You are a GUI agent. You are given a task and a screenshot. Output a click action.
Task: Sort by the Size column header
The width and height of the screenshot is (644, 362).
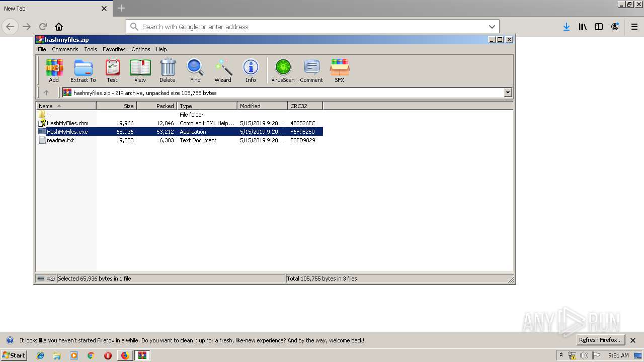(116, 106)
